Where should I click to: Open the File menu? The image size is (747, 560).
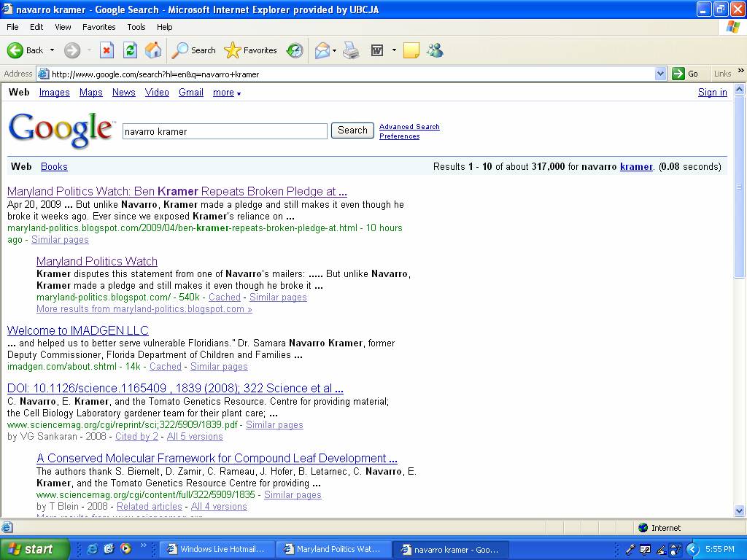(12, 27)
